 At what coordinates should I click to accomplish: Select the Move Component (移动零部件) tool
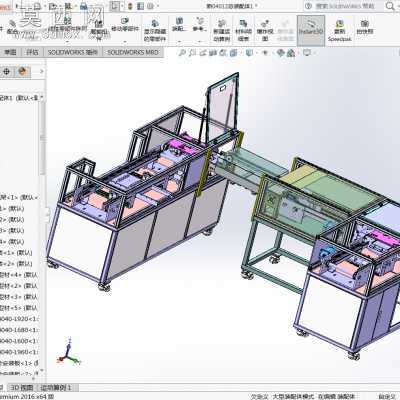point(125,25)
